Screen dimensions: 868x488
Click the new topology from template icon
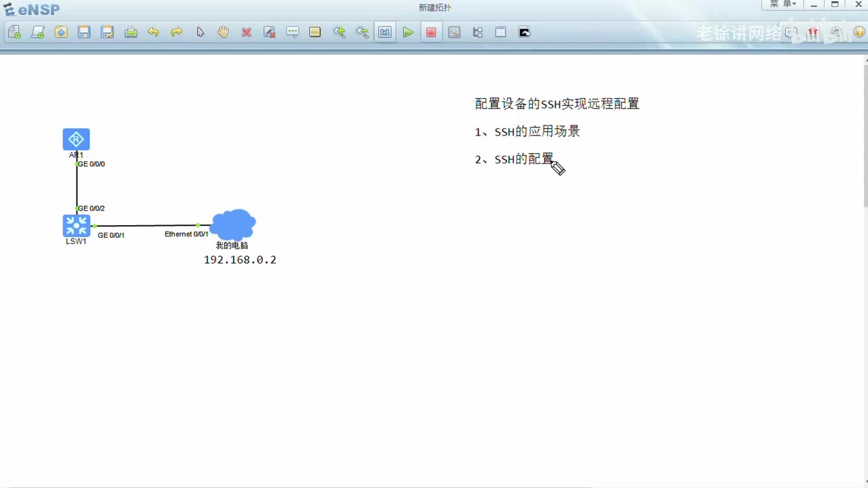38,32
